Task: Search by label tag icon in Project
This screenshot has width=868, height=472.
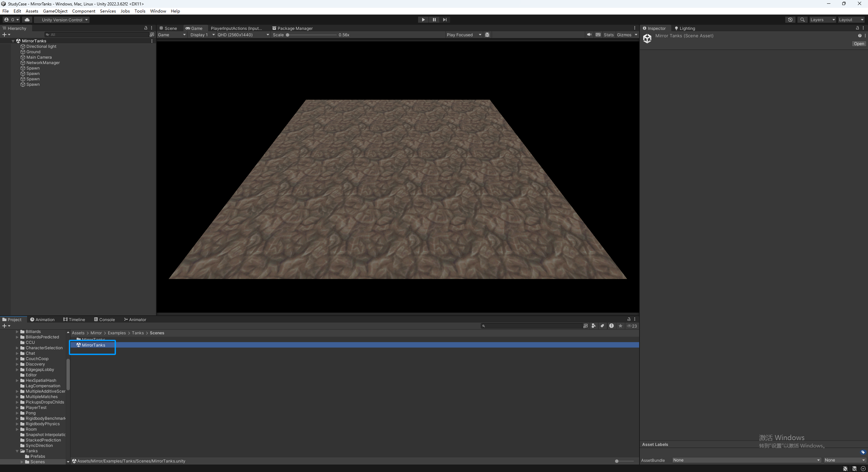Action: click(x=602, y=326)
